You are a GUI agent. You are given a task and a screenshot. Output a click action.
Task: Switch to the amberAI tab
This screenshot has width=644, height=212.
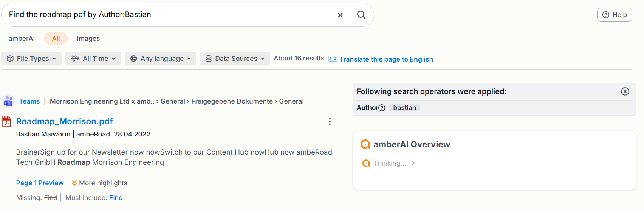(x=22, y=39)
